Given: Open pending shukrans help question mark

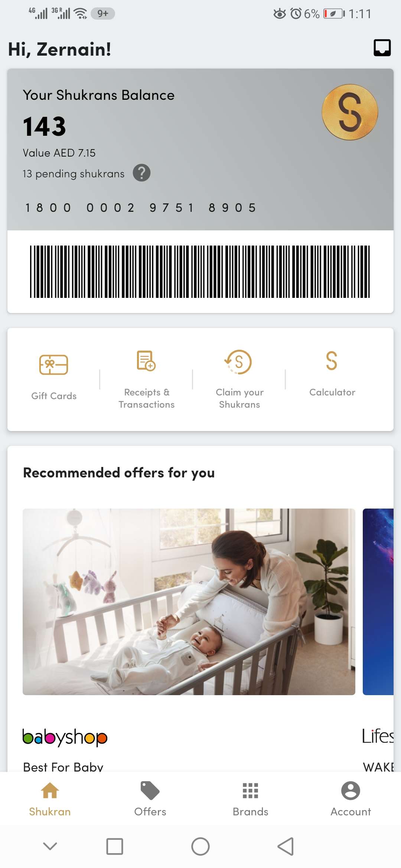Looking at the screenshot, I should pos(141,173).
